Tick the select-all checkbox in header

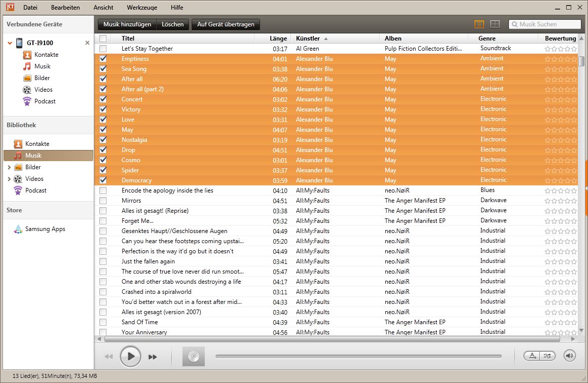click(x=103, y=39)
